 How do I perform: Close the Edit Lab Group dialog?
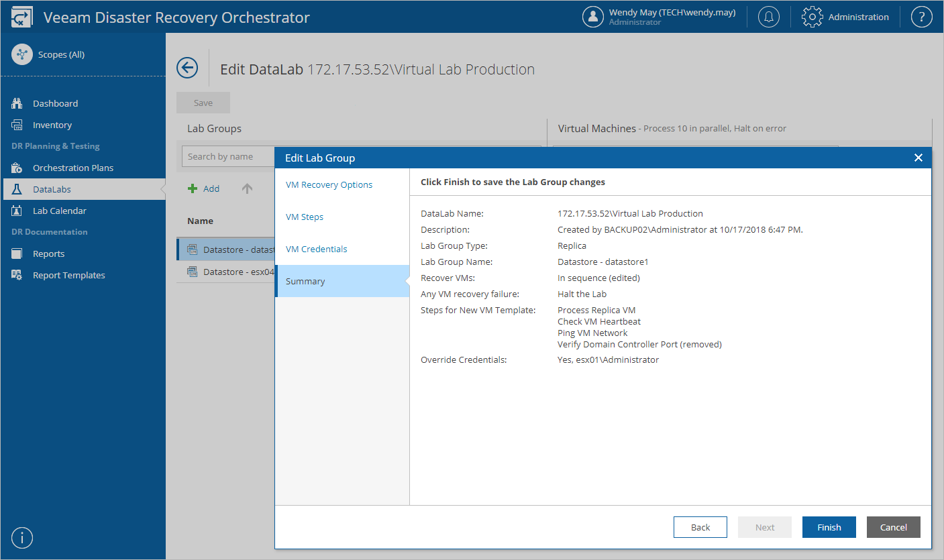[919, 158]
